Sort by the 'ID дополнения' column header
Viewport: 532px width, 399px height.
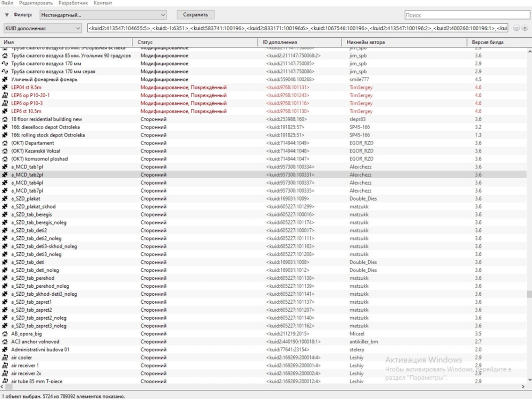click(x=300, y=42)
